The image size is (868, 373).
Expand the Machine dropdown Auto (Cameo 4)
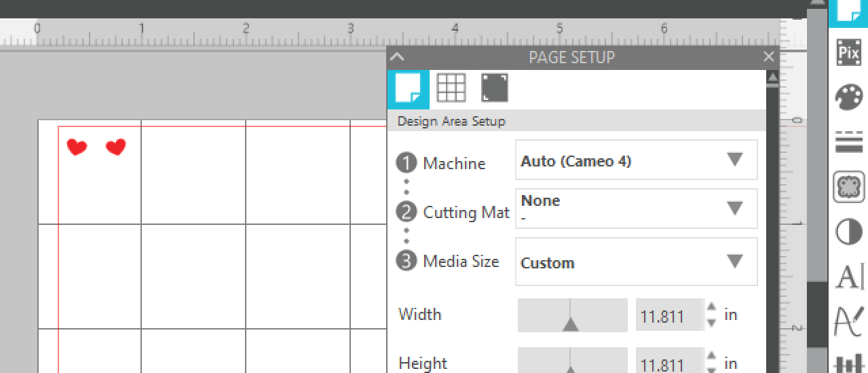(637, 160)
